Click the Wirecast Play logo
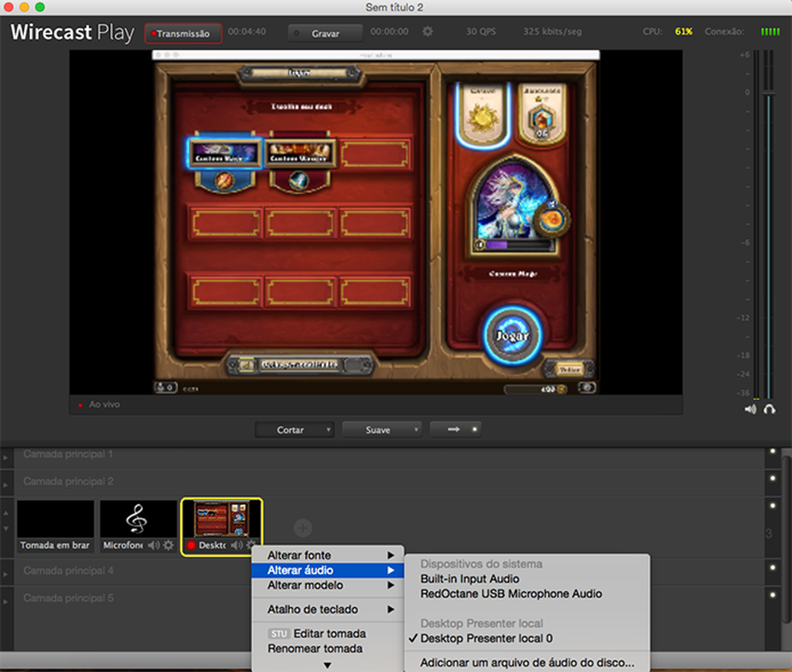 72,32
